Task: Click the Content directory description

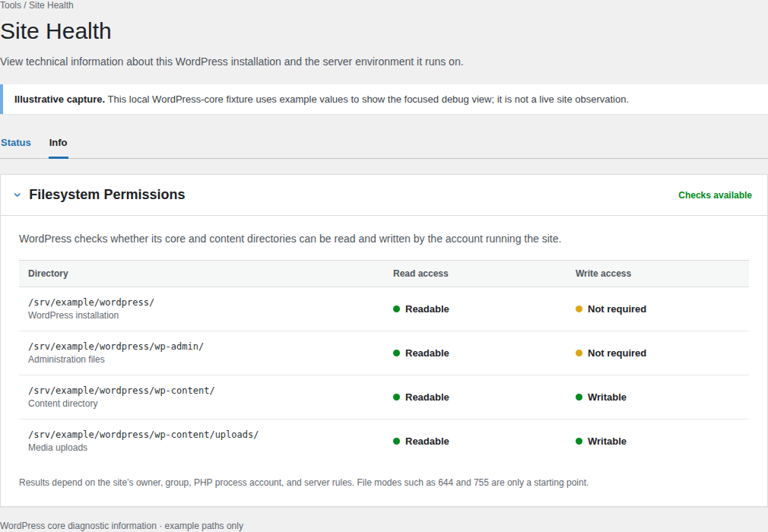Action: click(62, 404)
